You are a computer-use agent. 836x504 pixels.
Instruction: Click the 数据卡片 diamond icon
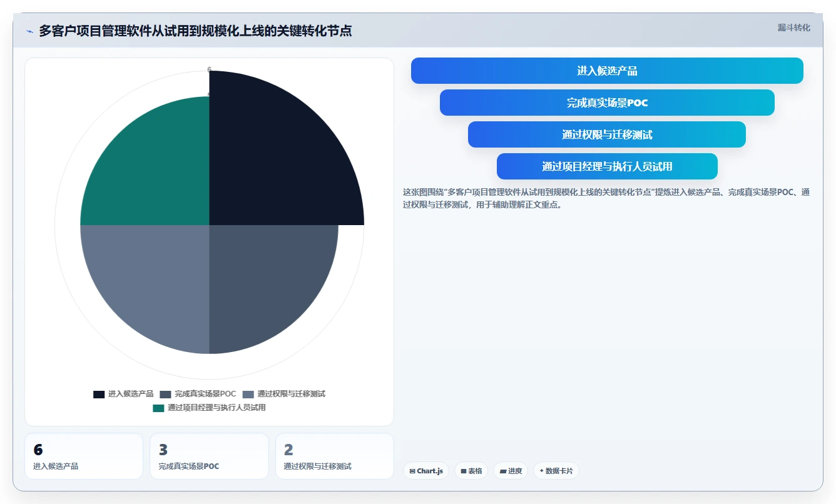click(542, 471)
